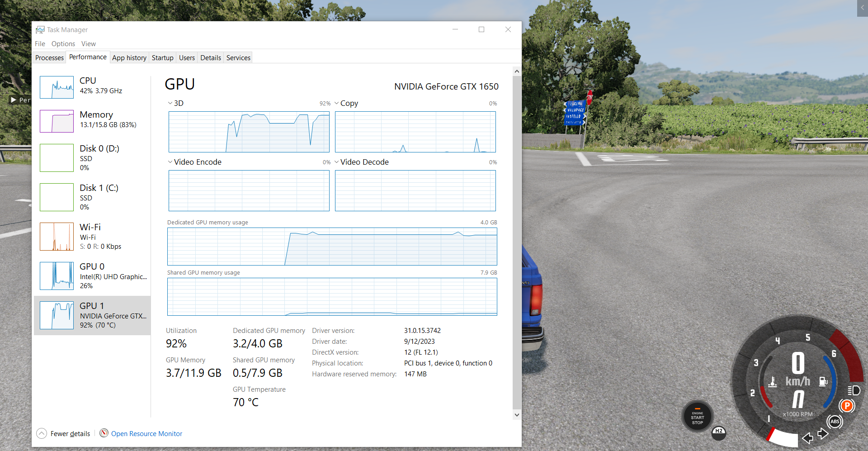Open the File menu

pyautogui.click(x=40, y=44)
